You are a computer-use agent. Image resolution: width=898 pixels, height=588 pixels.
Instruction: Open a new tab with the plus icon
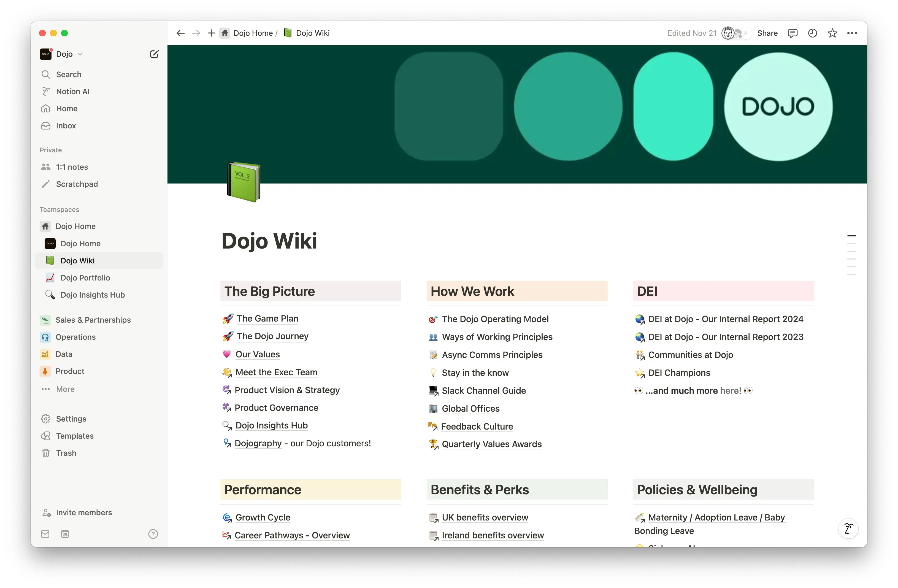[211, 33]
